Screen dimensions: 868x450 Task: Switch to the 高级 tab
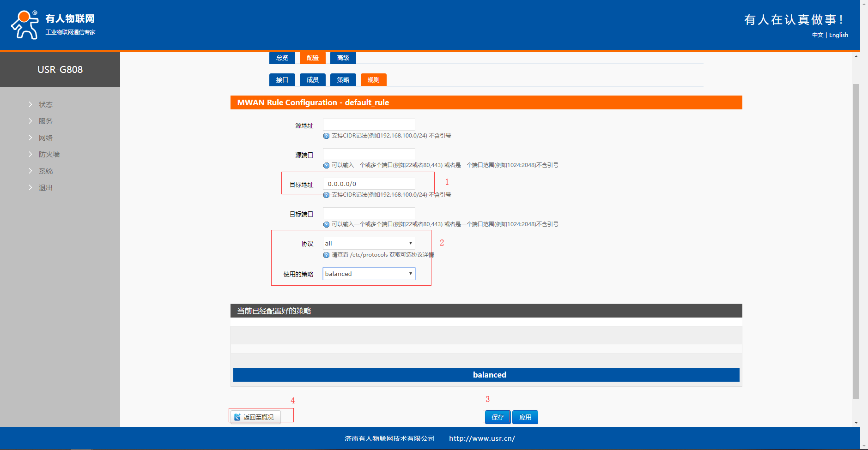point(343,58)
